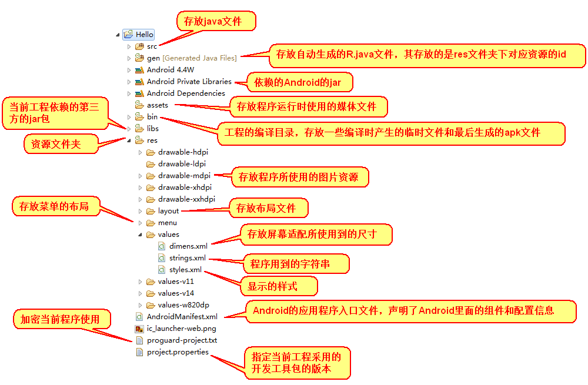The height and width of the screenshot is (385, 588).
Task: Click the ic_launcher-web.png image icon
Action: click(x=139, y=329)
